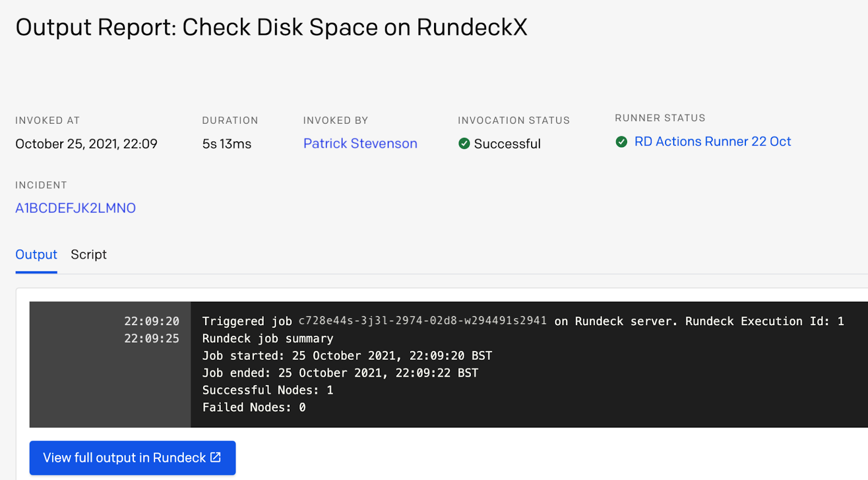The width and height of the screenshot is (868, 480).
Task: Click the INVOCATION STATUS label
Action: point(514,121)
